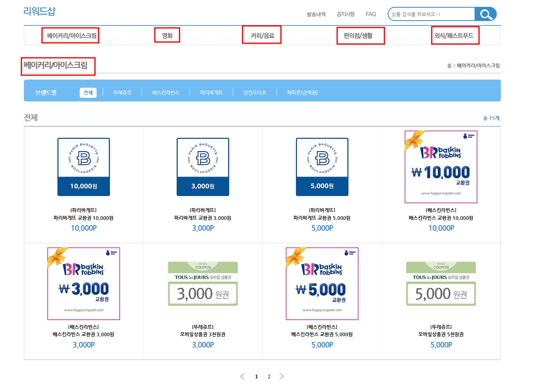
Task: Click the search magnifier icon button
Action: click(x=485, y=14)
